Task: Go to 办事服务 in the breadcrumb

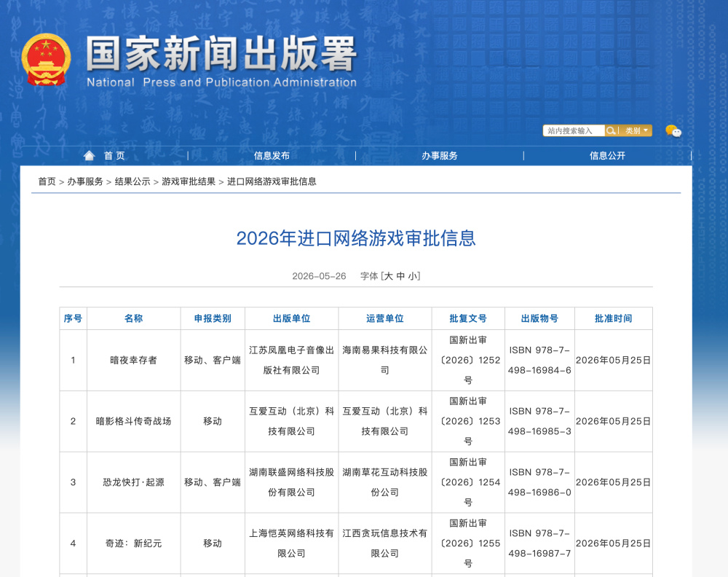Action: coord(85,181)
